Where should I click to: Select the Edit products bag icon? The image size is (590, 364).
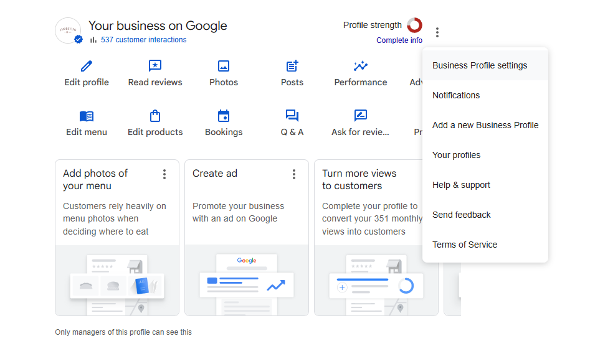tap(155, 116)
